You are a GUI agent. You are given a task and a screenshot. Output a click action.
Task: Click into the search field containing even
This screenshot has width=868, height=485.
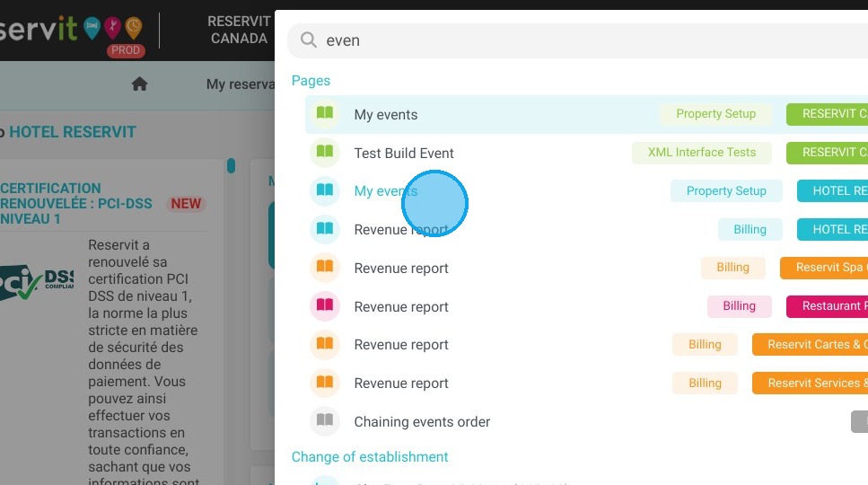(x=577, y=40)
